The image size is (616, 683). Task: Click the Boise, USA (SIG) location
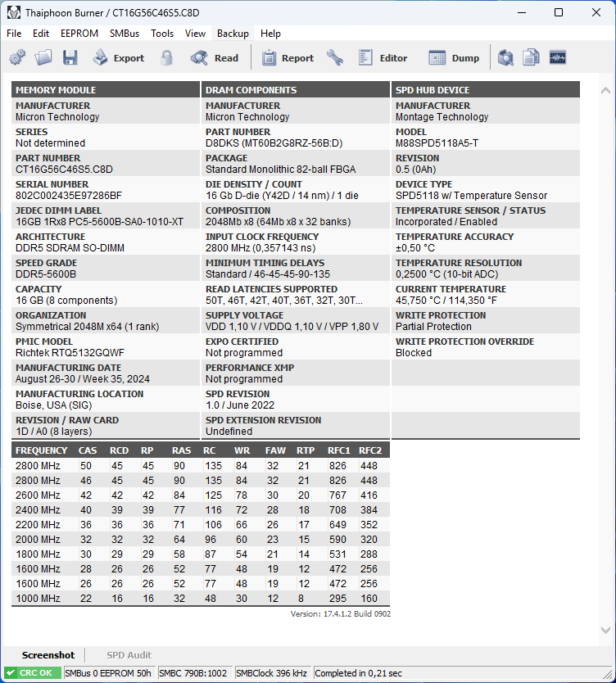pyautogui.click(x=53, y=405)
